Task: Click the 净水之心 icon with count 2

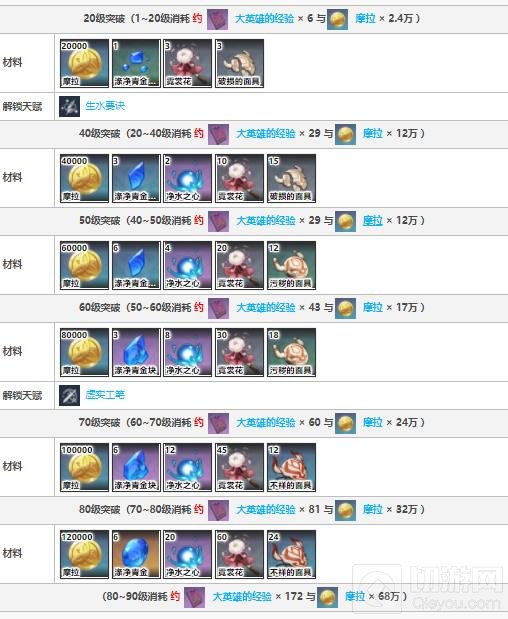Action: tap(187, 178)
